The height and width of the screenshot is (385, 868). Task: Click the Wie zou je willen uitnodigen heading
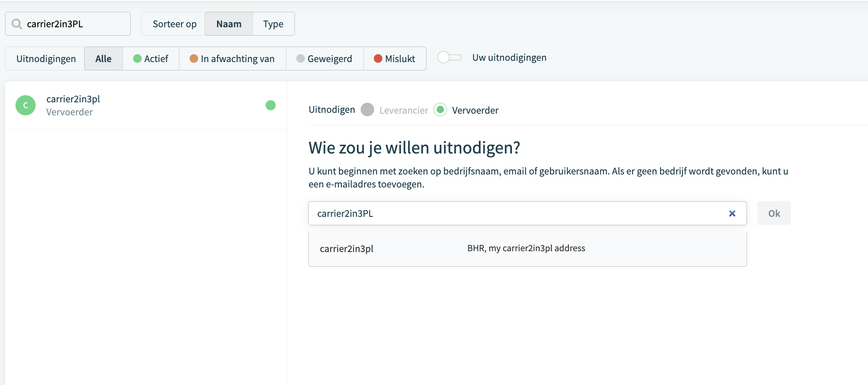pos(414,148)
